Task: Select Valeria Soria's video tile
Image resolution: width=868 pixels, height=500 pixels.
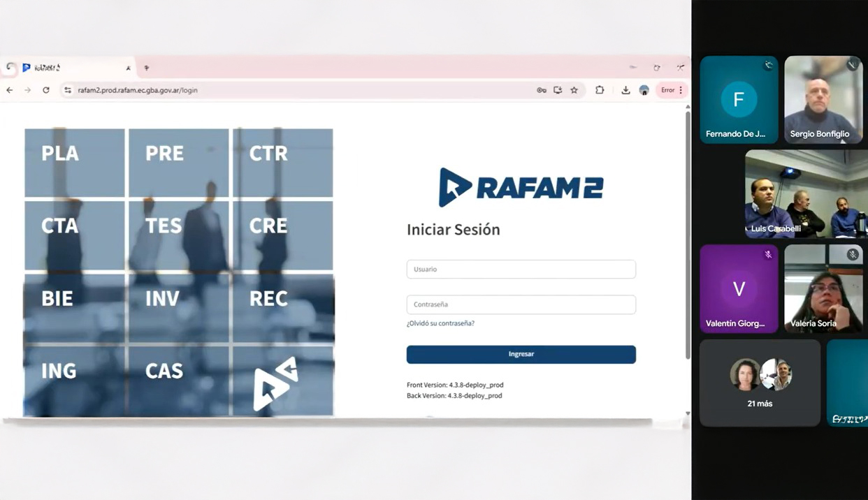Action: point(823,288)
